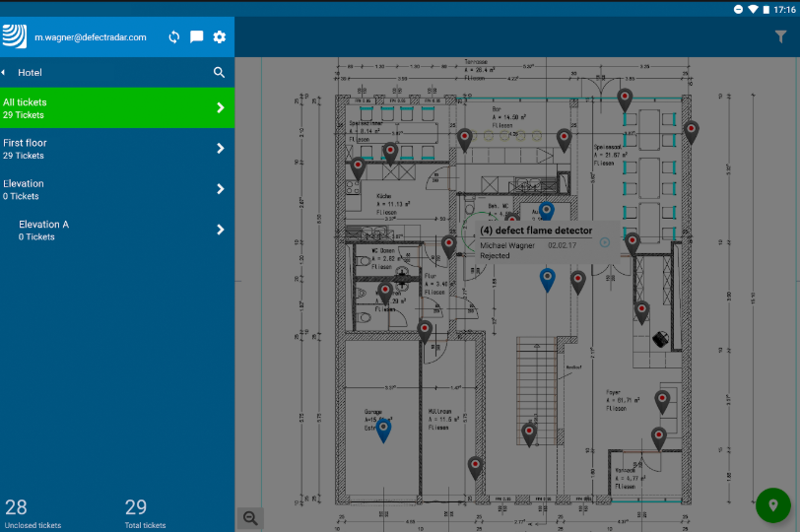Select pin left of popup near Flur
Viewport: 800px width, 532px height.
coord(448,247)
